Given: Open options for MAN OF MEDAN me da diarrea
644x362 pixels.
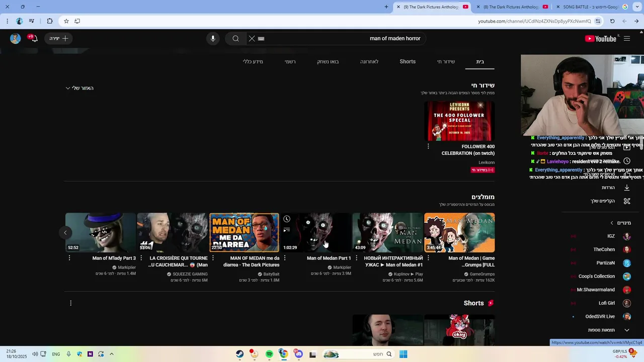Looking at the screenshot, I should 213,258.
